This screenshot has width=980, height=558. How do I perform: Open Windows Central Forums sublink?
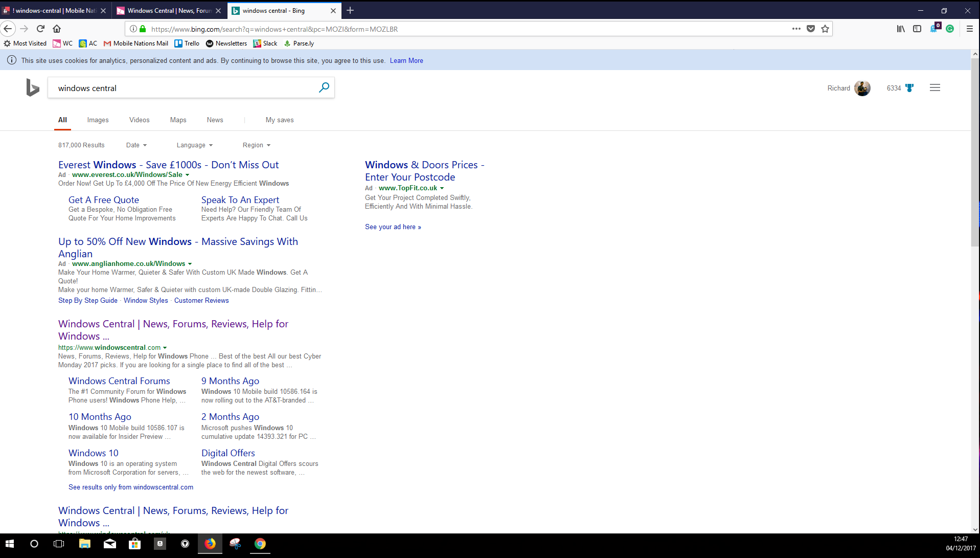119,381
